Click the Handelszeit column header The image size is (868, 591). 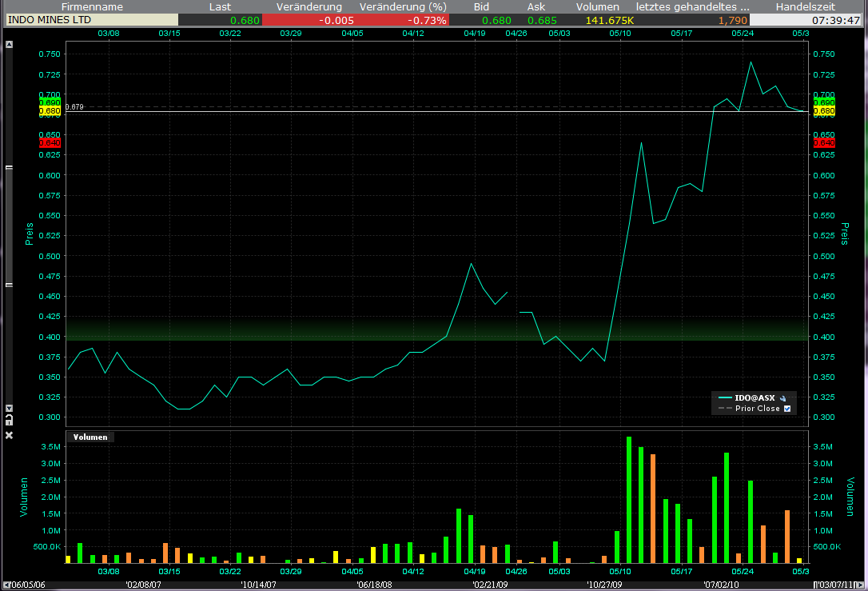tap(806, 6)
